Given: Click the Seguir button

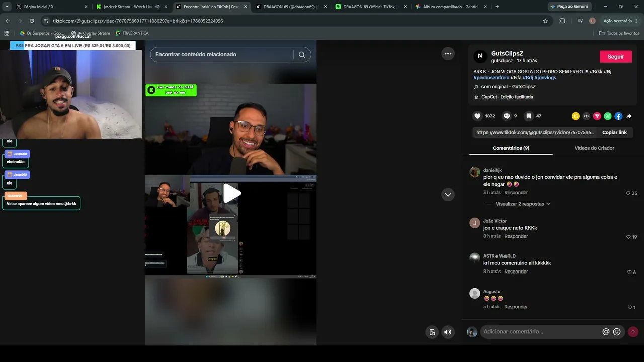Looking at the screenshot, I should tap(615, 57).
